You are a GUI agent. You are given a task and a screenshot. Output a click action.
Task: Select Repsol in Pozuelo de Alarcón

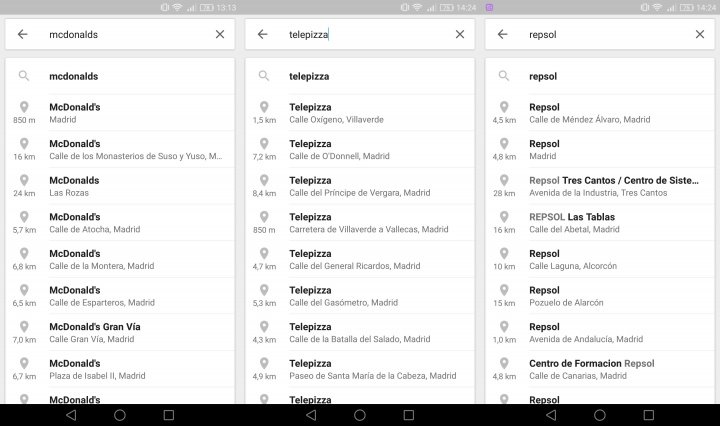pos(600,296)
